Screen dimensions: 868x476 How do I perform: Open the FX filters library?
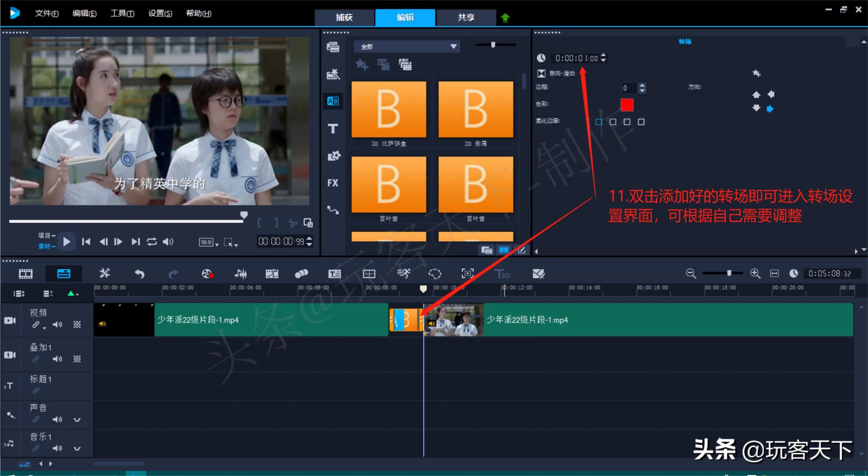tap(333, 182)
